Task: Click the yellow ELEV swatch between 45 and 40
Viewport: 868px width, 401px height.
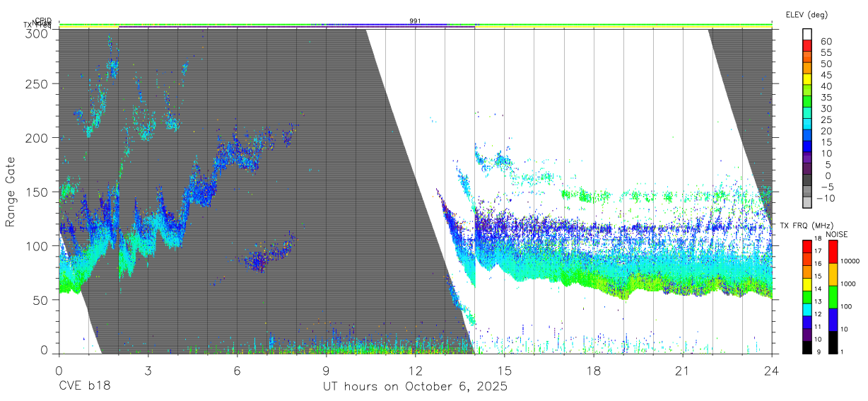Action: coord(808,80)
